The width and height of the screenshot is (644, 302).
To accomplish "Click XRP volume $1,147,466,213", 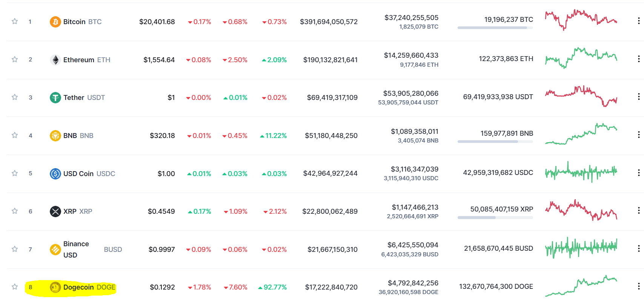I will click(415, 207).
